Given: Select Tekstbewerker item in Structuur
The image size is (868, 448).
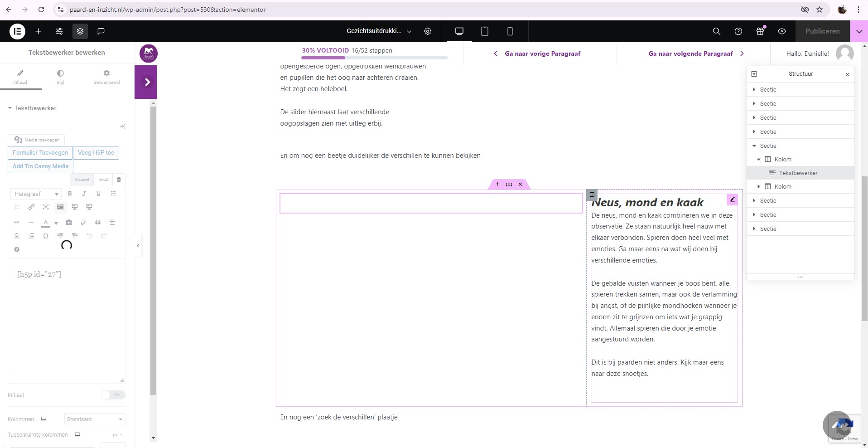Looking at the screenshot, I should pyautogui.click(x=800, y=173).
